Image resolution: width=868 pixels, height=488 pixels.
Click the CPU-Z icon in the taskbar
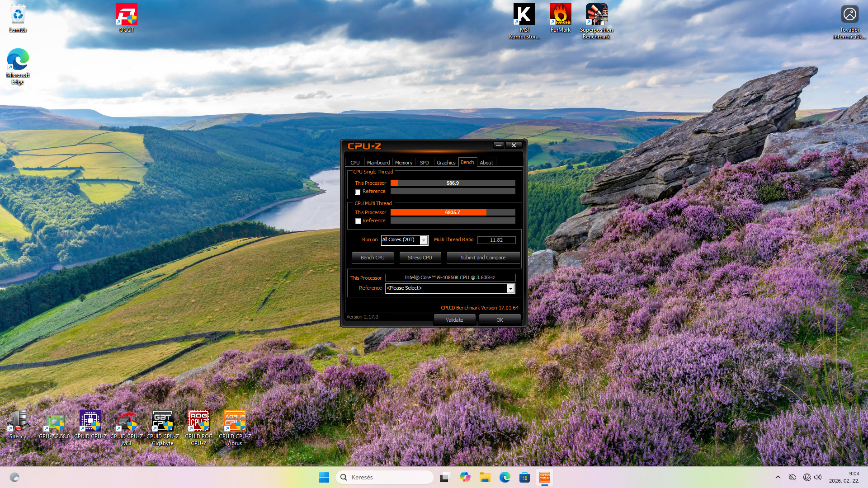pos(544,477)
